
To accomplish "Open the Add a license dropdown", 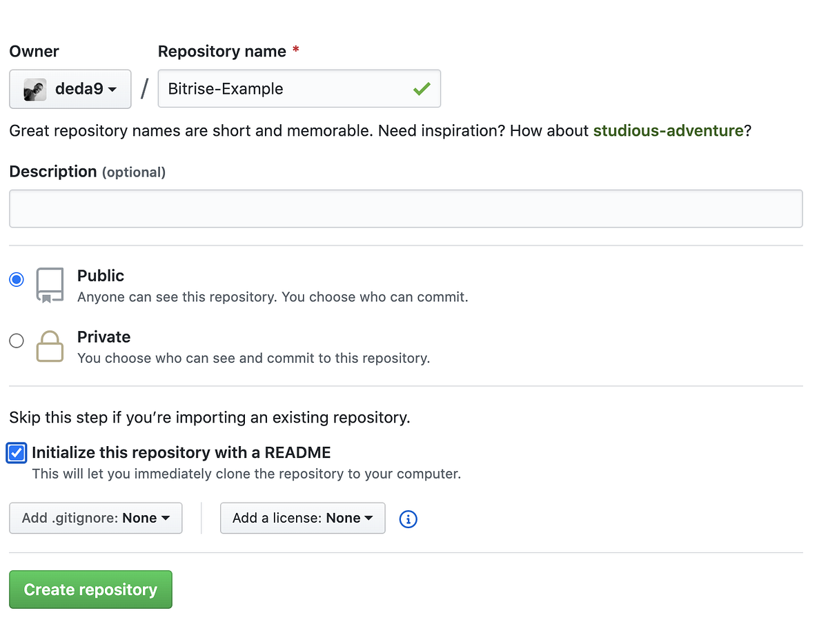I will tap(302, 518).
